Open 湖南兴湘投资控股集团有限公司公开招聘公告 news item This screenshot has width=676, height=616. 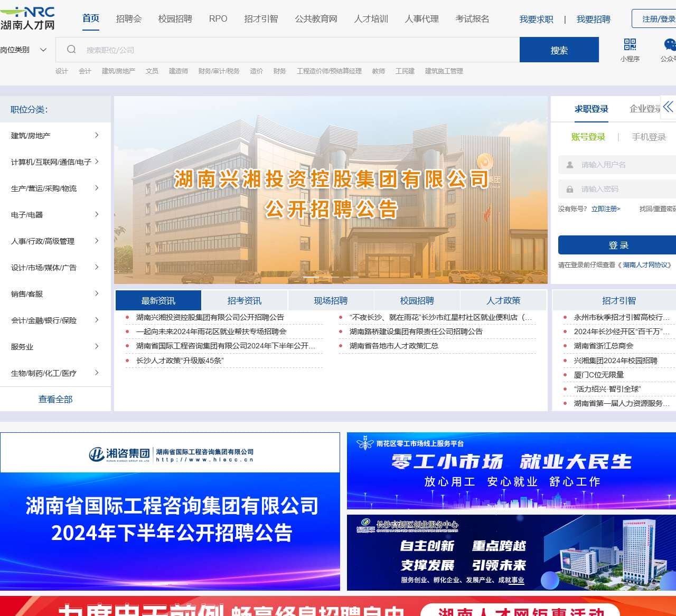(x=210, y=317)
